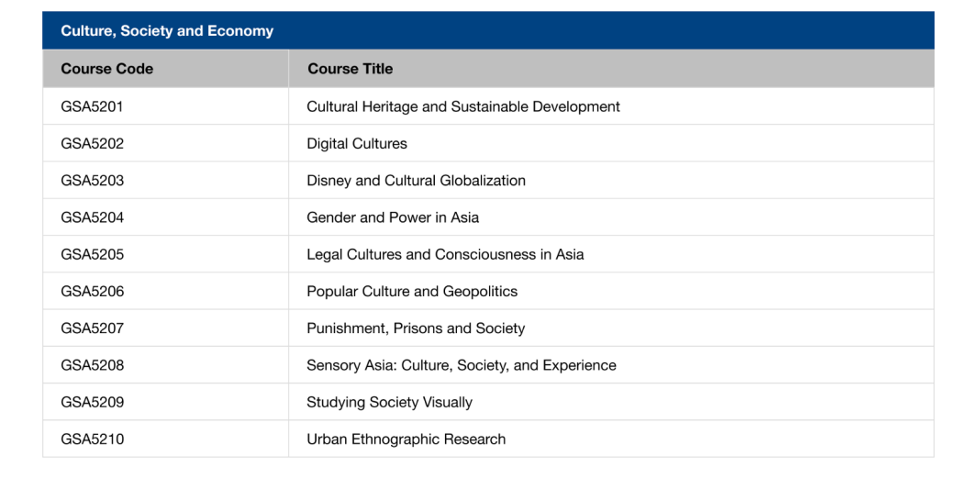Select Sensory Asia: Culture, Society, and Experience
This screenshot has height=489, width=980.
[461, 365]
